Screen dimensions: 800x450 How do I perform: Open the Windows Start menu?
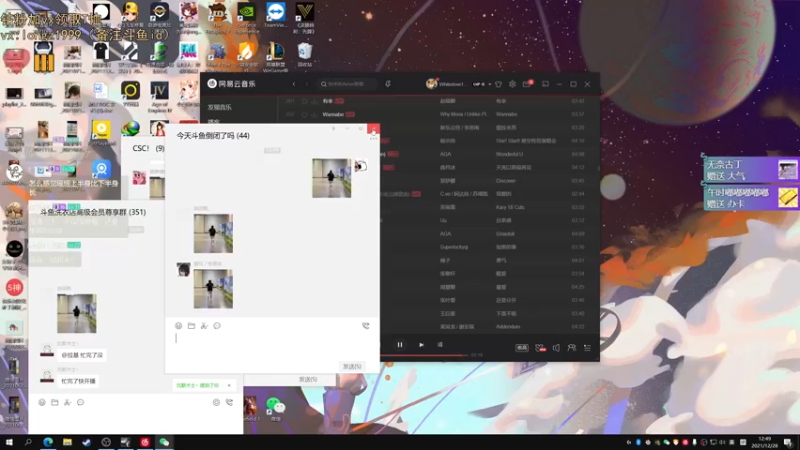pos(9,442)
